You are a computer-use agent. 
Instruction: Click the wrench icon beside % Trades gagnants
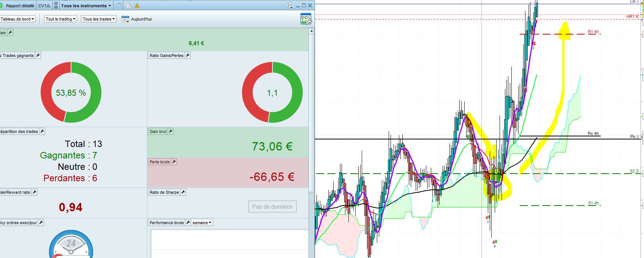tap(38, 55)
